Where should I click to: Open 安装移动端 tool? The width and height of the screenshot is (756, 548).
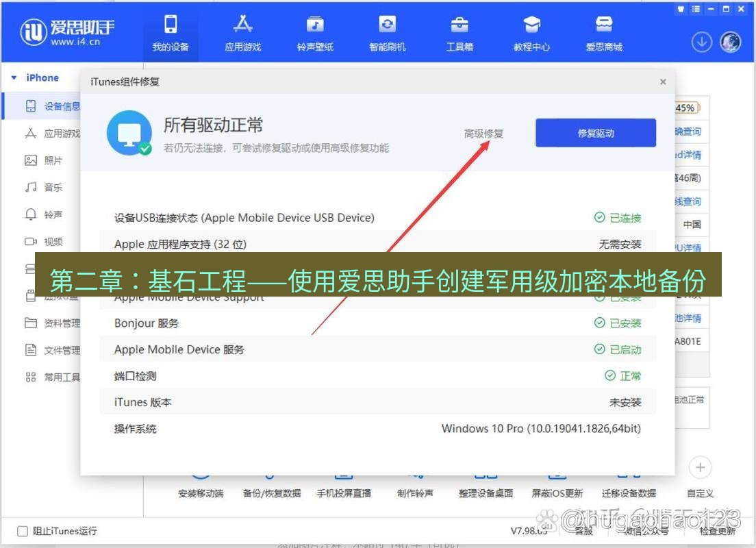pyautogui.click(x=201, y=493)
